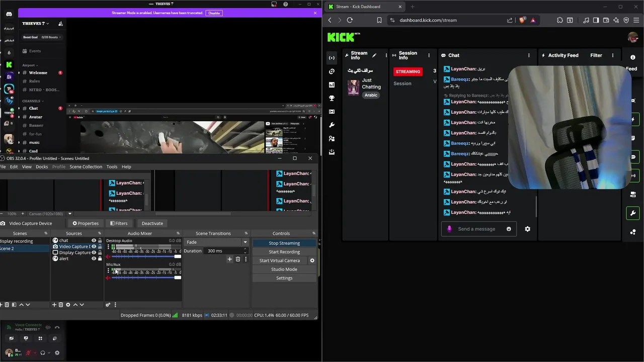Image resolution: width=644 pixels, height=362 pixels.
Task: Hide the Display Capture source
Action: (x=94, y=252)
